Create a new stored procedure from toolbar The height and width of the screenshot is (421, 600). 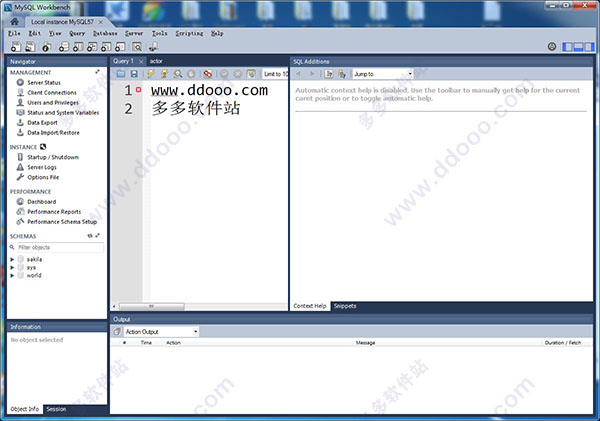[106, 47]
